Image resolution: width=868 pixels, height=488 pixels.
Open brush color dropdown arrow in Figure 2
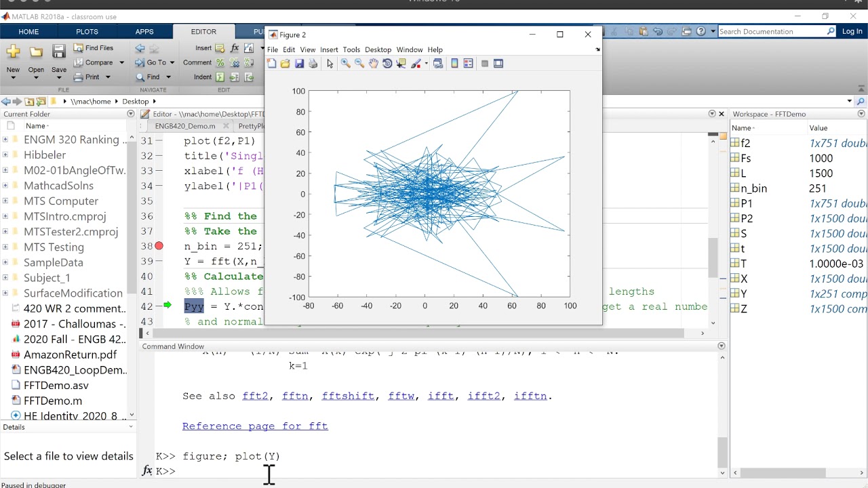pos(425,64)
